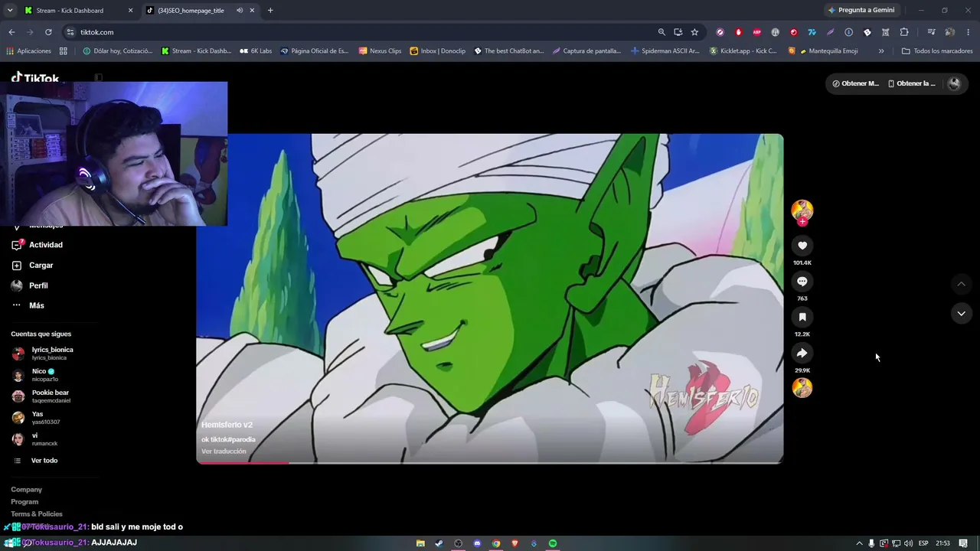Open Todos los marcadores folder

(x=937, y=51)
